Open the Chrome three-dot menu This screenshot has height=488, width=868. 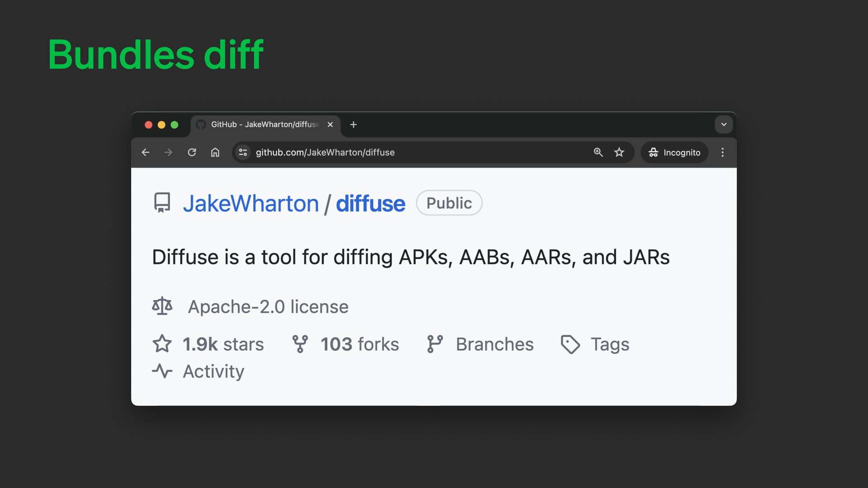[x=722, y=153]
